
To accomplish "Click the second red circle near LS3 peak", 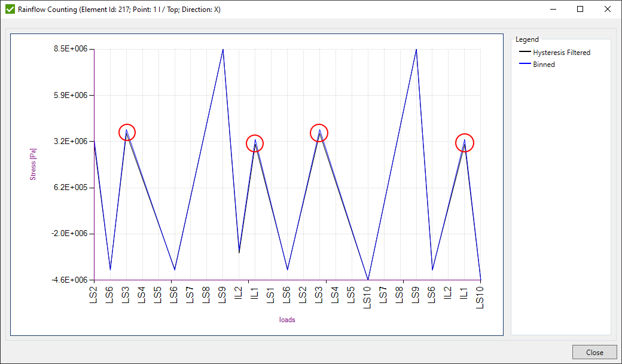I will click(319, 132).
